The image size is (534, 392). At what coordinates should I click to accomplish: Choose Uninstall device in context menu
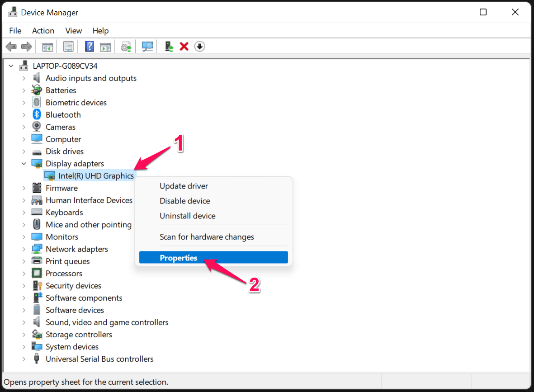click(x=187, y=216)
